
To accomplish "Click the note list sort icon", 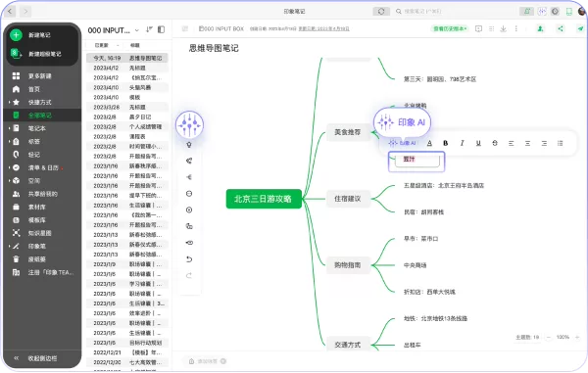I will 149,29.
